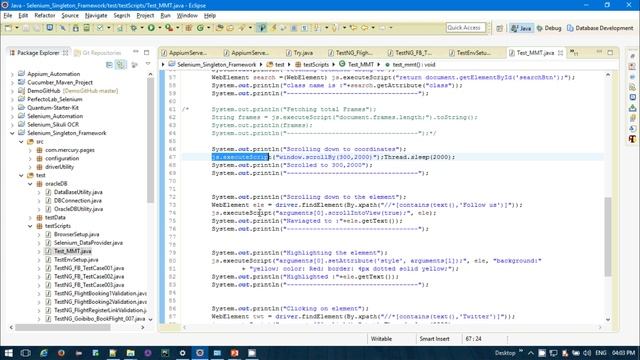Select DataBaseUtility.java in the tree

[78, 192]
